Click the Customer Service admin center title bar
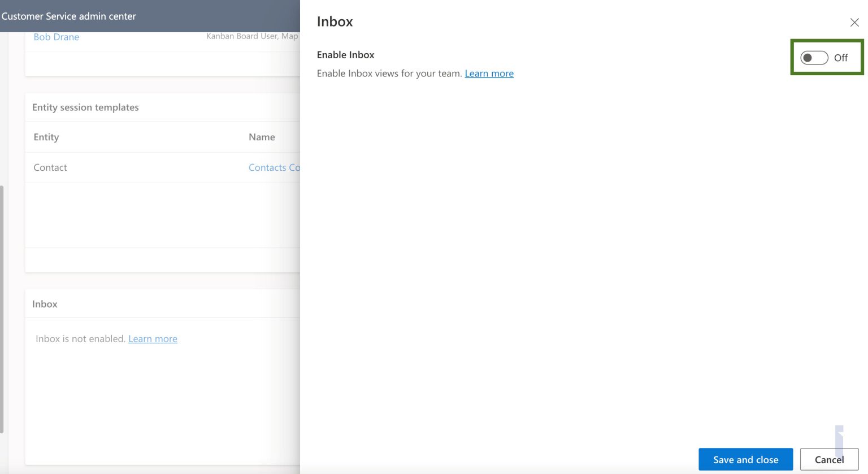Image resolution: width=868 pixels, height=474 pixels. pyautogui.click(x=69, y=16)
